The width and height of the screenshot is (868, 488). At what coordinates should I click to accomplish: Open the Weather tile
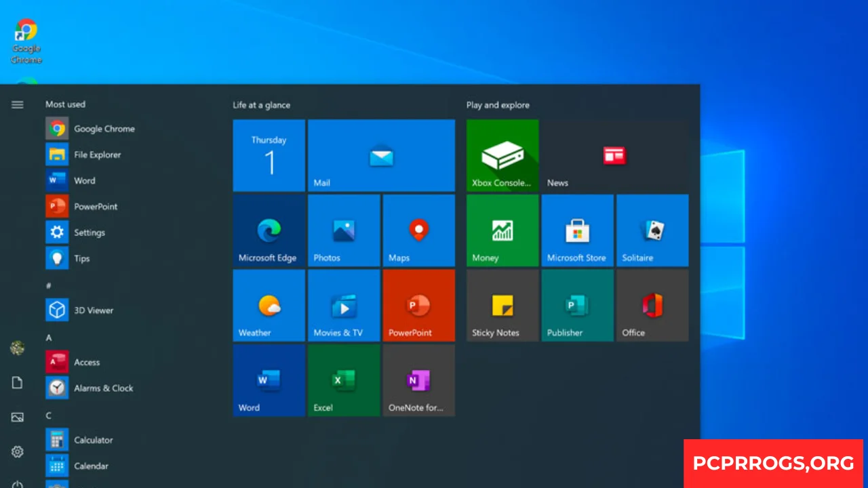[x=269, y=306]
